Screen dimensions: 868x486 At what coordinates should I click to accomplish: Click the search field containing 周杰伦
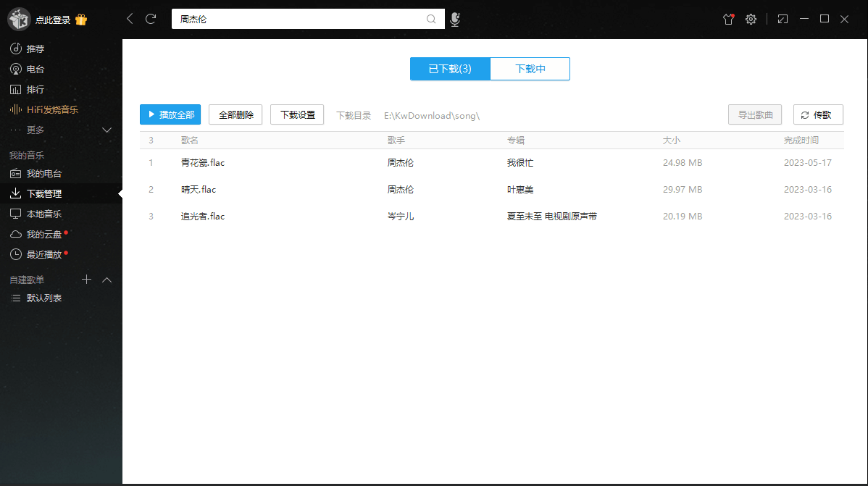pos(297,19)
